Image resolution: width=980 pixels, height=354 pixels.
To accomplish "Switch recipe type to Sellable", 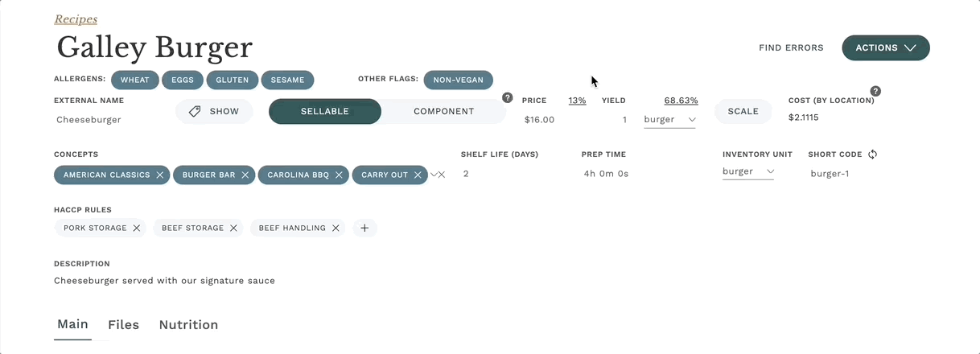I will (x=325, y=112).
